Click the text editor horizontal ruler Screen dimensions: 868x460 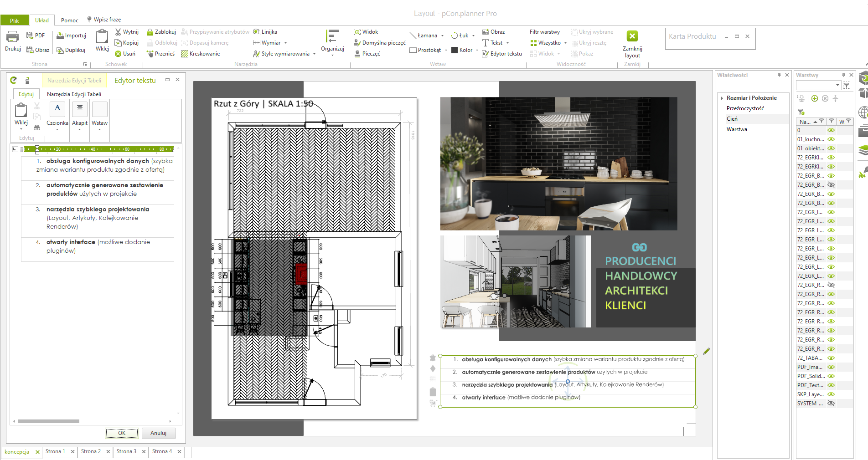point(98,149)
